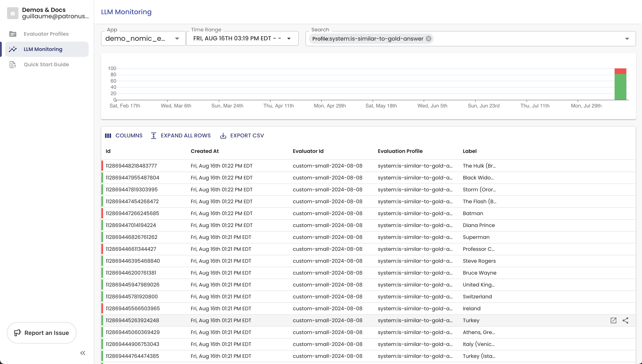This screenshot has height=364, width=642.
Task: Sort by the Label column header
Action: 470,151
